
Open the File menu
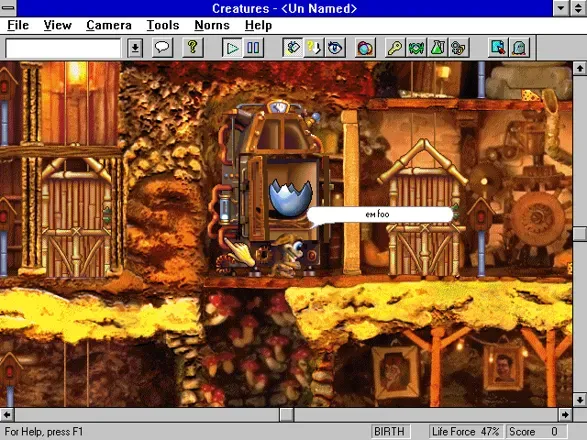(18, 25)
